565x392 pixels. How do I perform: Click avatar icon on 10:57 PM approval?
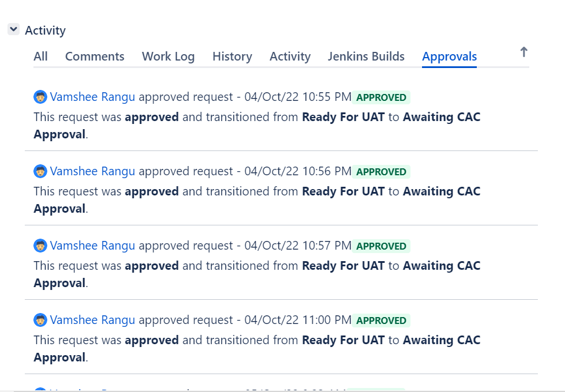tap(40, 246)
